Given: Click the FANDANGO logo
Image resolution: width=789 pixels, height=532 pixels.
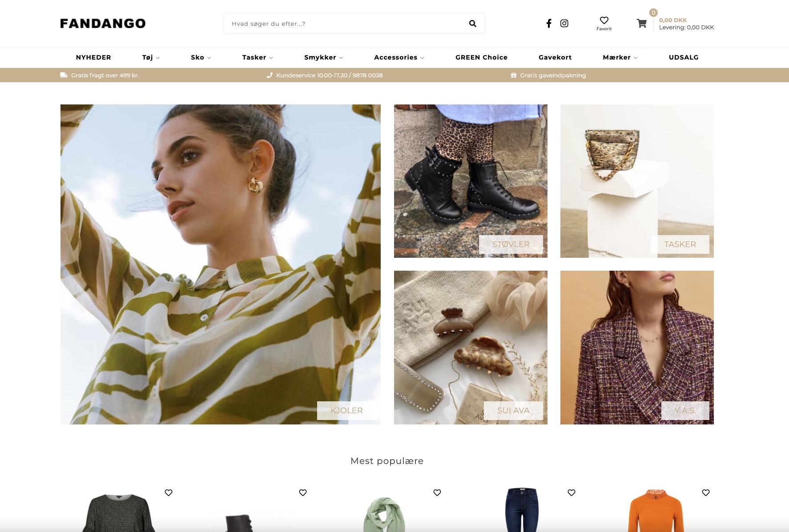Looking at the screenshot, I should coord(103,24).
